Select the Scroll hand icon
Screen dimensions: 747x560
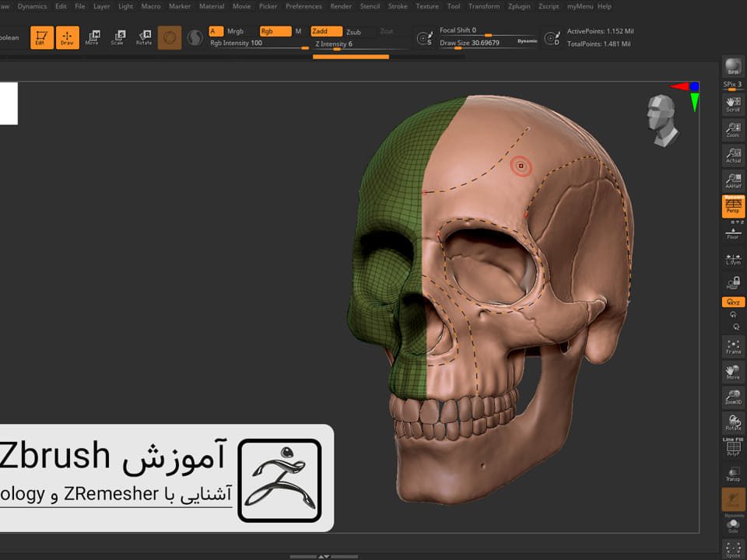733,104
